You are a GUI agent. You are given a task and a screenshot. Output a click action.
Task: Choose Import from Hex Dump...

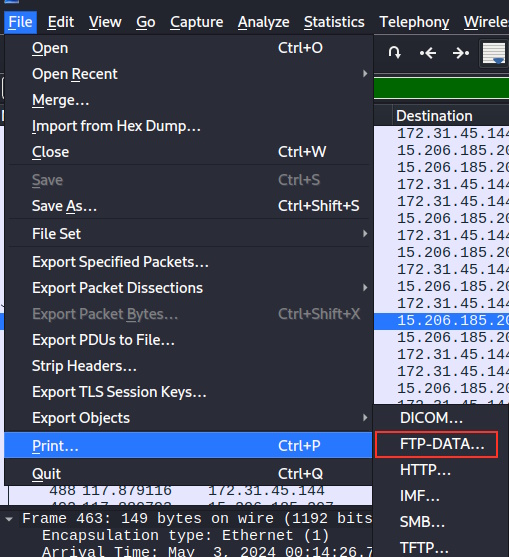pyautogui.click(x=188, y=126)
